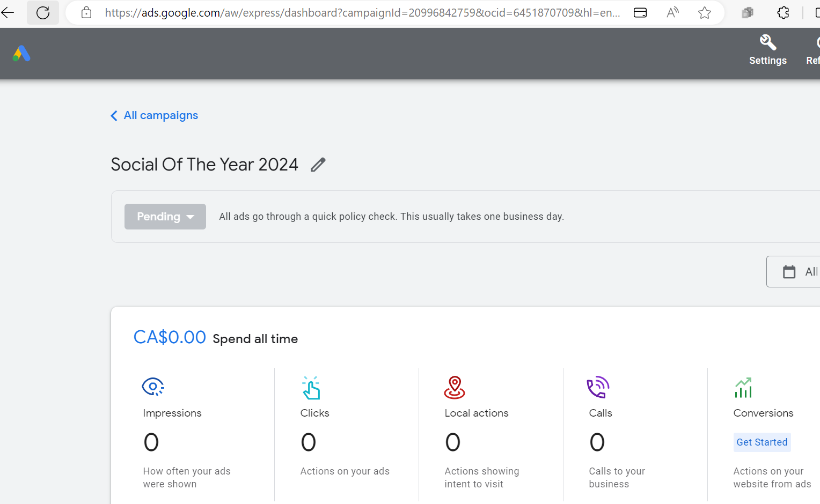Open browser extensions puzzle icon
Screen dimensions: 820x504
(x=783, y=13)
